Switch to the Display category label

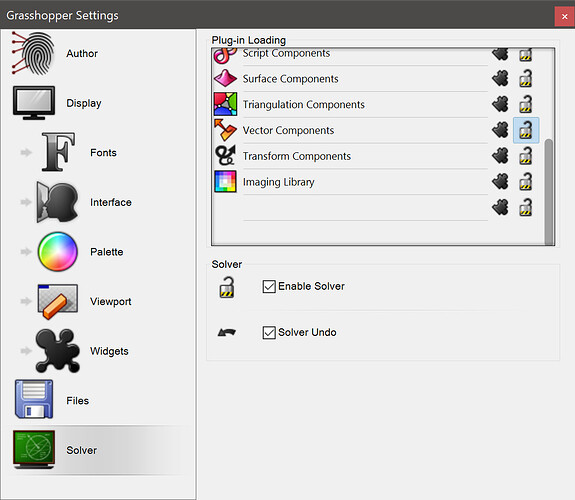84,103
